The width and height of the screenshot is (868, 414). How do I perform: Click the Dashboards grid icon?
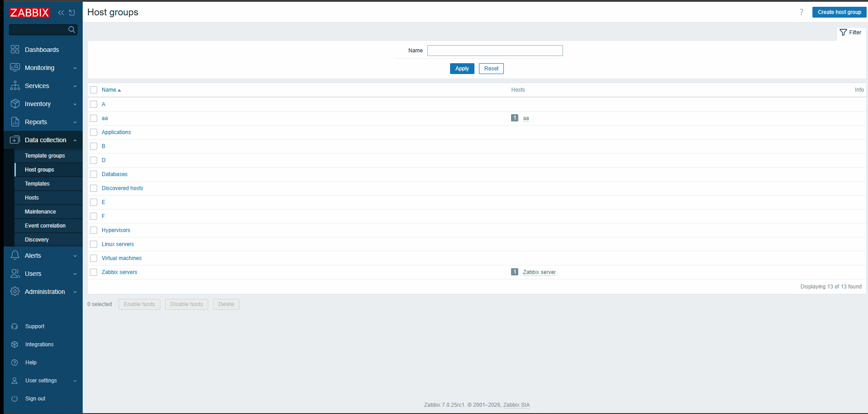[15, 50]
